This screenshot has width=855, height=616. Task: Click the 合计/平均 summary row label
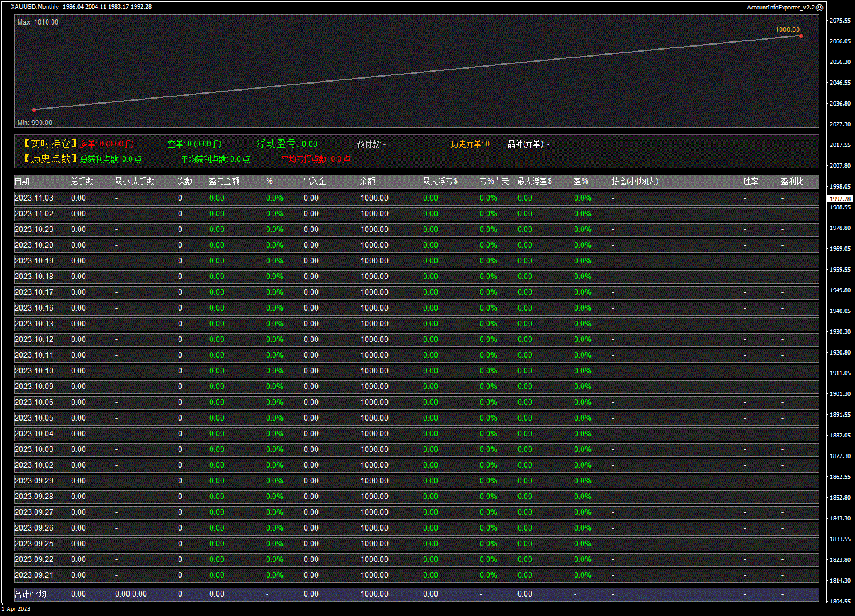[30, 594]
